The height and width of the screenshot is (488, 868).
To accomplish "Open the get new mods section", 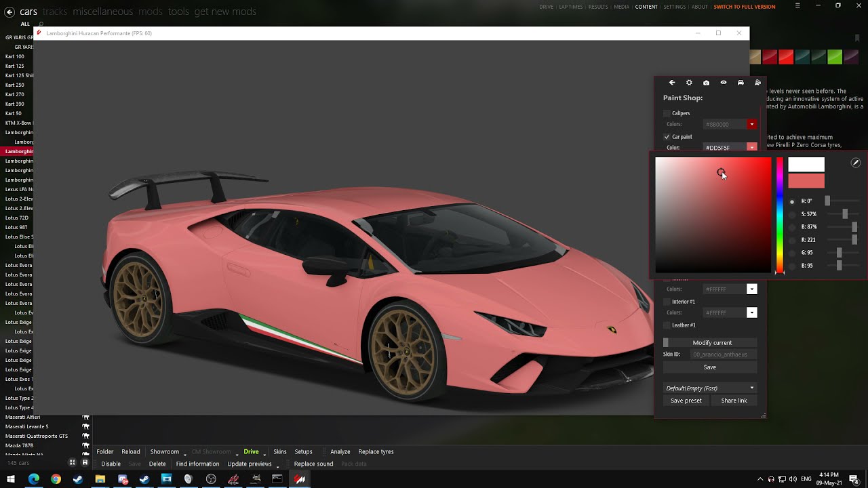I will (x=225, y=12).
